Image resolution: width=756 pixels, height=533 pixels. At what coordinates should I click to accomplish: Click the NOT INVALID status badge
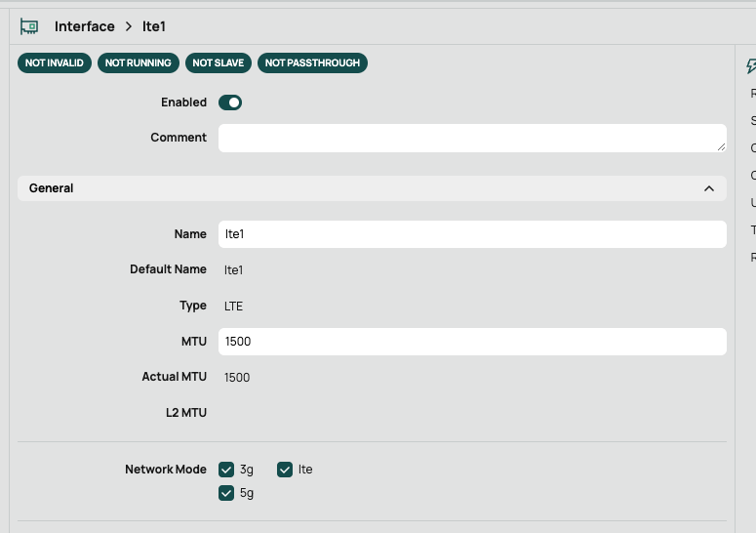pos(55,63)
